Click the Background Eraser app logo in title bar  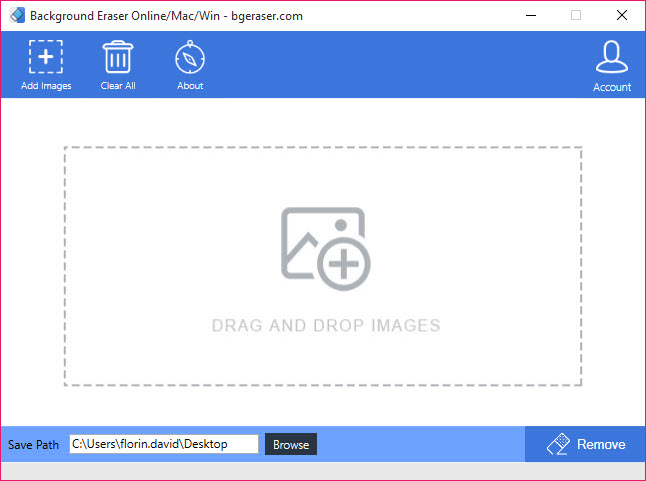(x=17, y=16)
